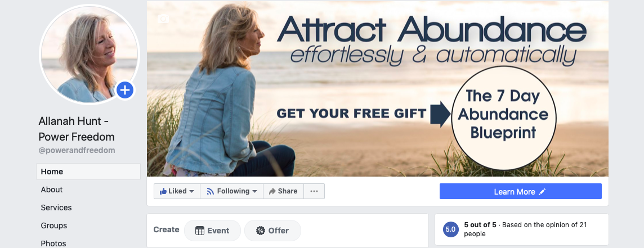Open Groups in the sidebar menu
This screenshot has width=644, height=248.
coord(54,226)
